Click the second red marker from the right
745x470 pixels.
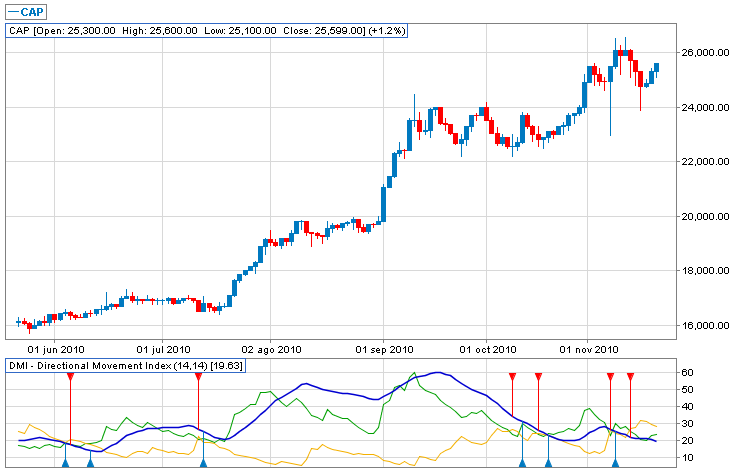(x=610, y=377)
